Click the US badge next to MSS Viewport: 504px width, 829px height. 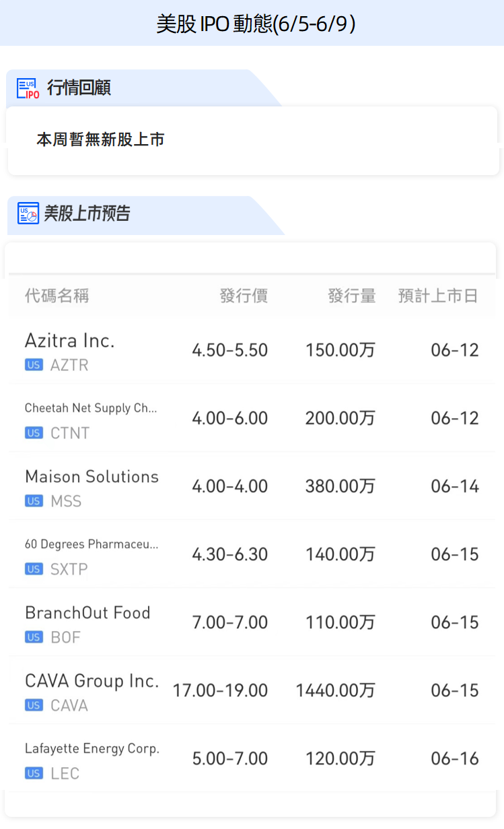34,501
